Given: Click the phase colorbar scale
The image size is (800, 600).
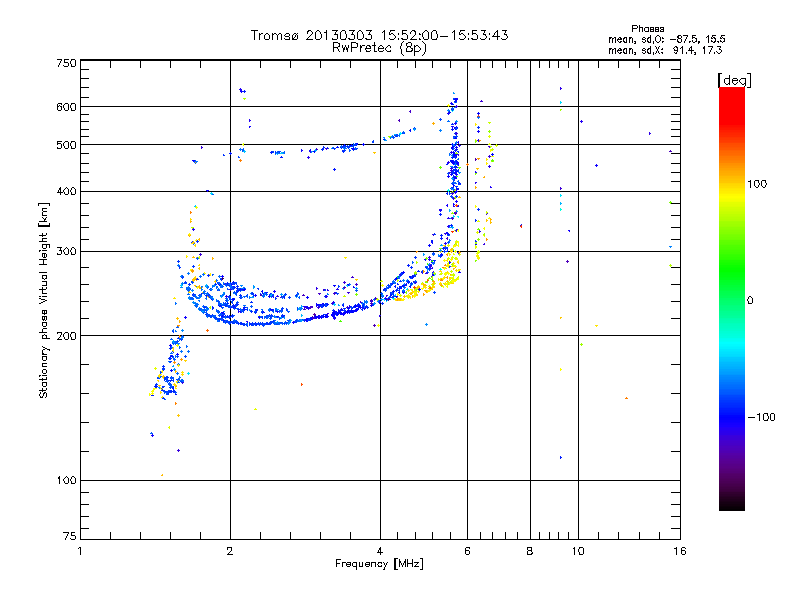Looking at the screenshot, I should (x=732, y=298).
